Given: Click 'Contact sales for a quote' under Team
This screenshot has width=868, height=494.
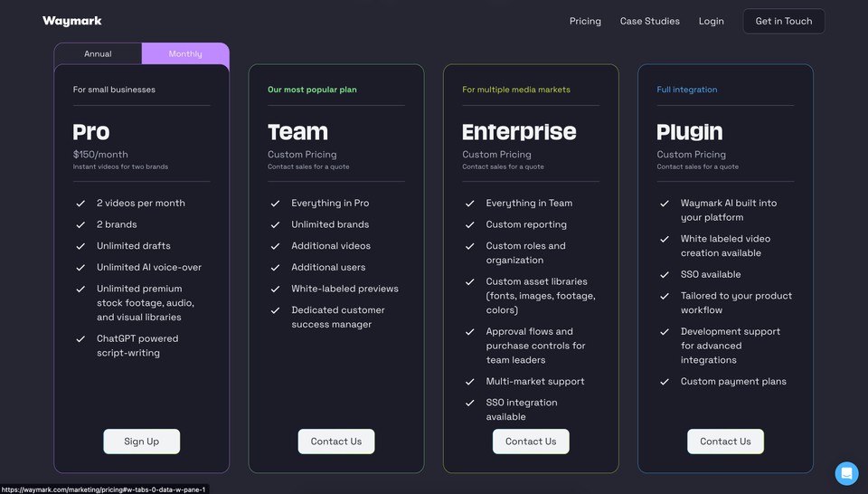Looking at the screenshot, I should (x=308, y=166).
